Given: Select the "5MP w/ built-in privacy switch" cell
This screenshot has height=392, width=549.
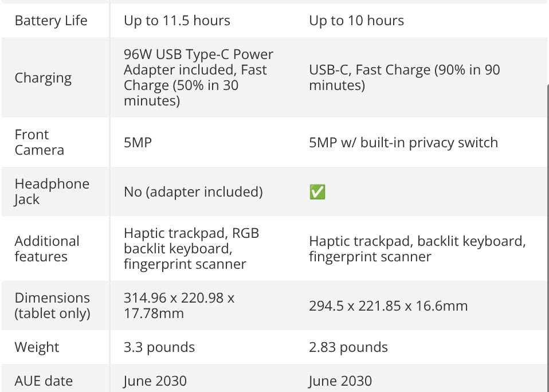Looking at the screenshot, I should [x=403, y=143].
